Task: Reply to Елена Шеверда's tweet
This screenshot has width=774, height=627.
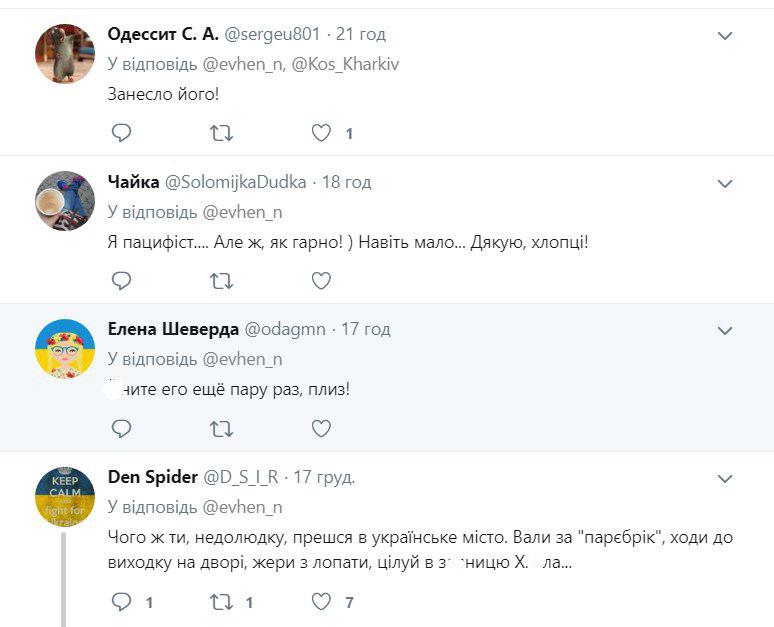Action: (121, 429)
